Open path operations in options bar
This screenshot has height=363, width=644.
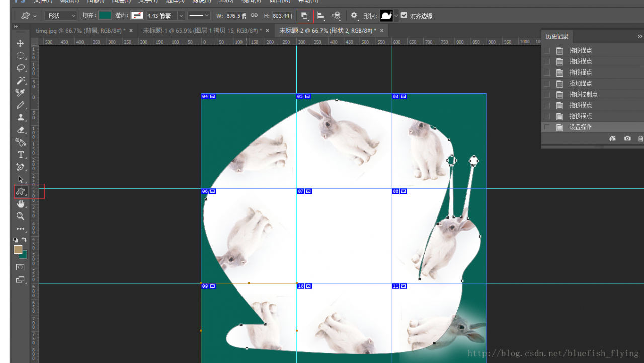coord(304,16)
